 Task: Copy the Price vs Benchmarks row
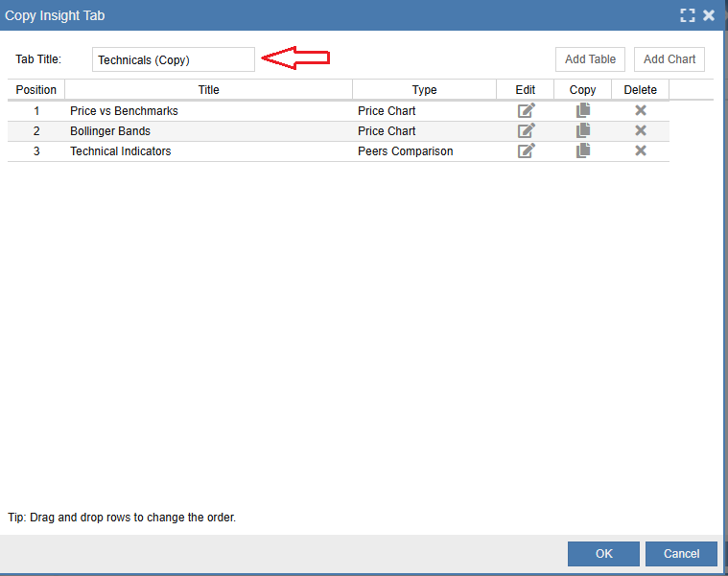tap(583, 110)
